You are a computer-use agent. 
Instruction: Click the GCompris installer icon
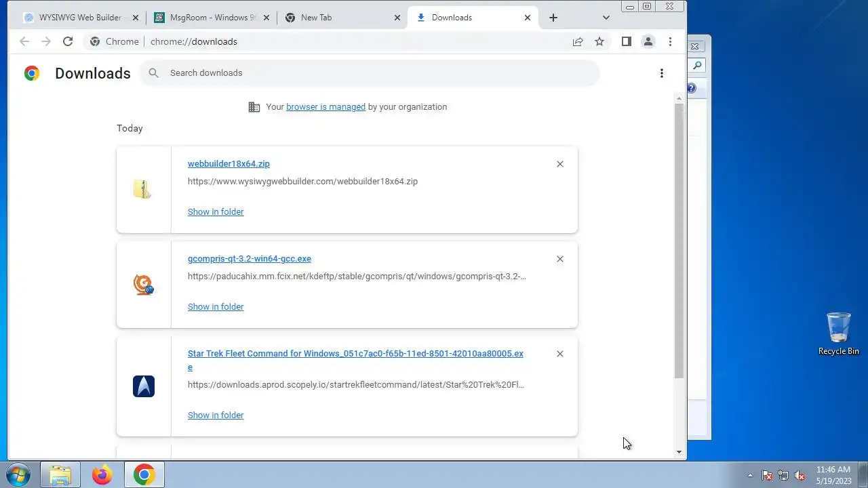[143, 285]
